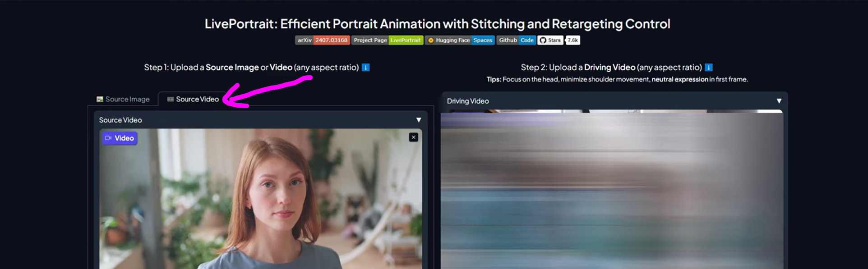Click the info icon beside Step 1
This screenshot has width=868, height=269.
pyautogui.click(x=366, y=68)
